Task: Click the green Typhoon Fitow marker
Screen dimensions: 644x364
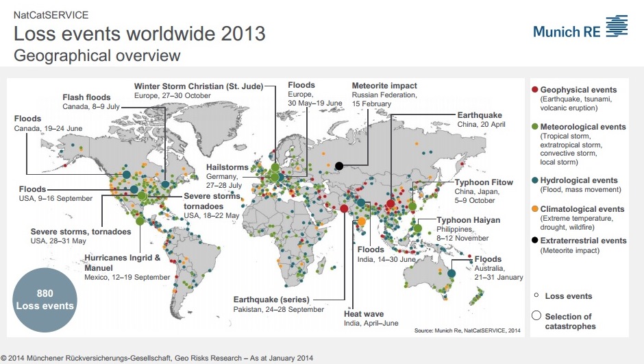Action: click(x=412, y=206)
